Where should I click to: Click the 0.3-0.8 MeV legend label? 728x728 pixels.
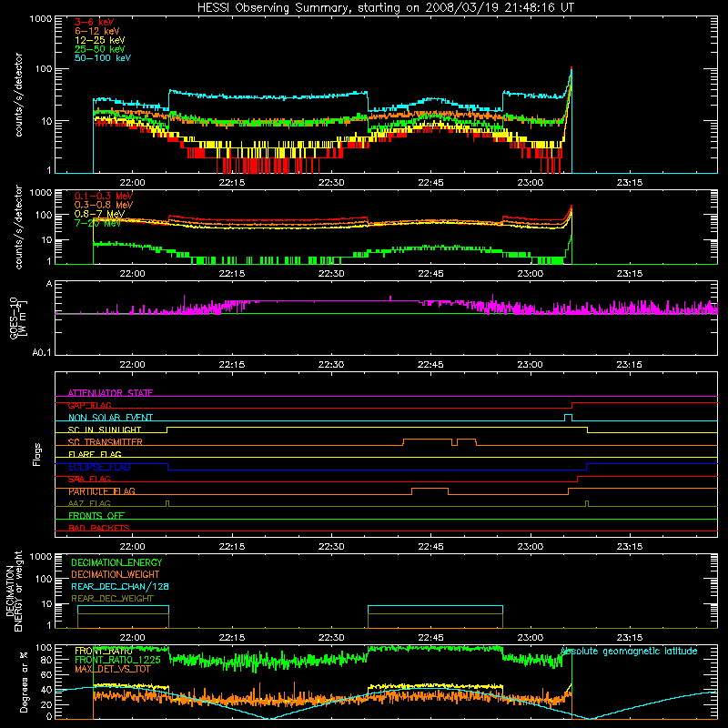[104, 205]
